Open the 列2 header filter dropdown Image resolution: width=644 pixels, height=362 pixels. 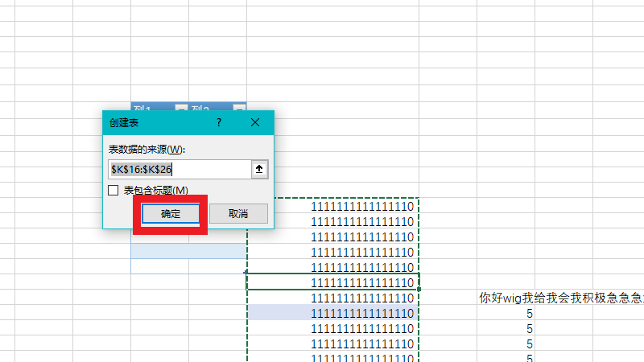coord(239,108)
